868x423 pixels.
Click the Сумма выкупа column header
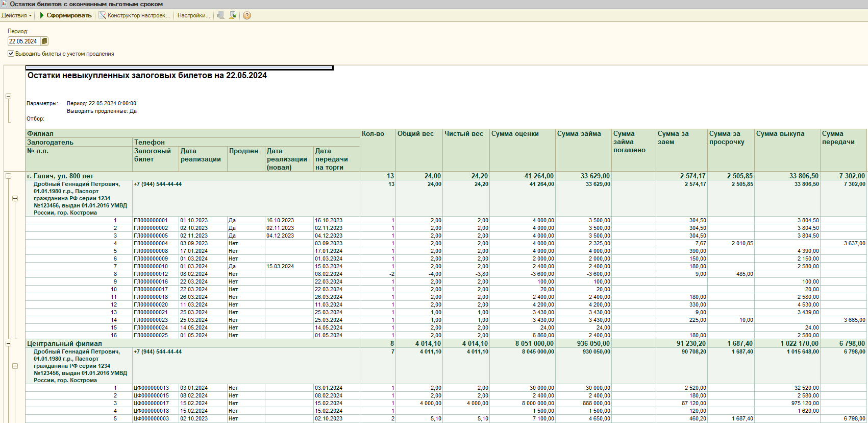787,150
